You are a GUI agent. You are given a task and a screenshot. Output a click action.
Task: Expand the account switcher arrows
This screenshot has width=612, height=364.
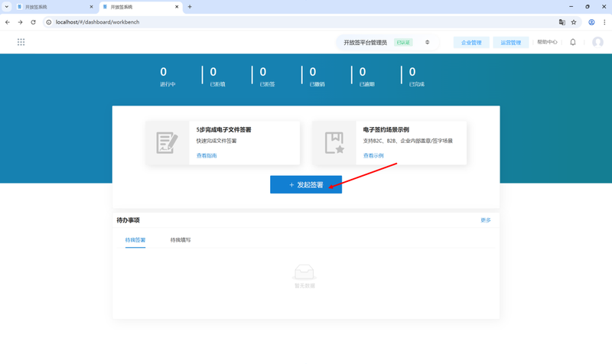pos(427,42)
